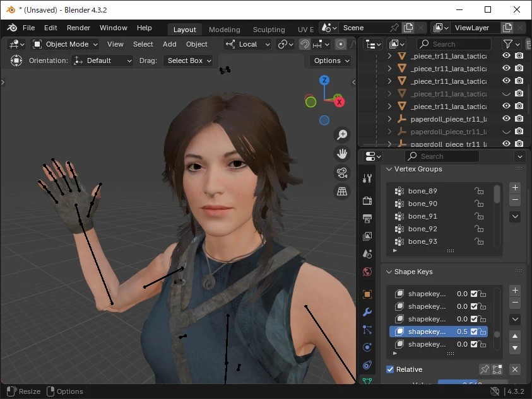Screen dimensions: 532x399
Task: Open the Particles properties tab
Action: point(367,330)
